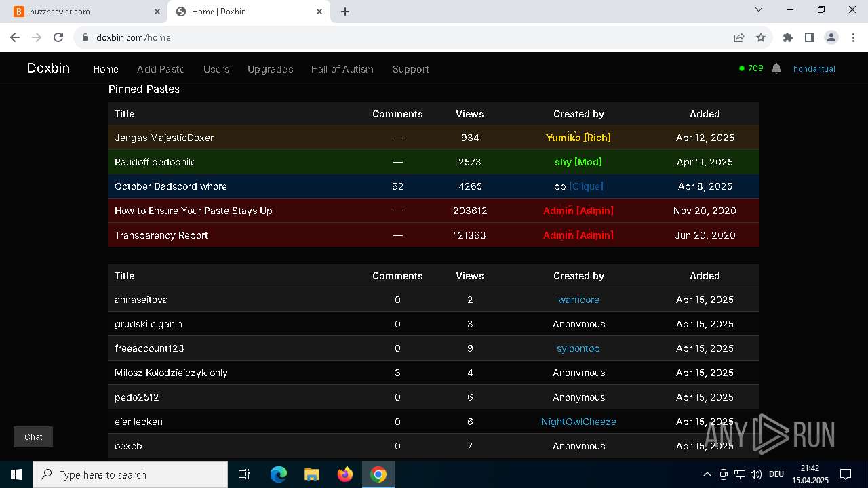Select the view count 121363
Image resolution: width=868 pixels, height=488 pixels.
[x=470, y=235]
